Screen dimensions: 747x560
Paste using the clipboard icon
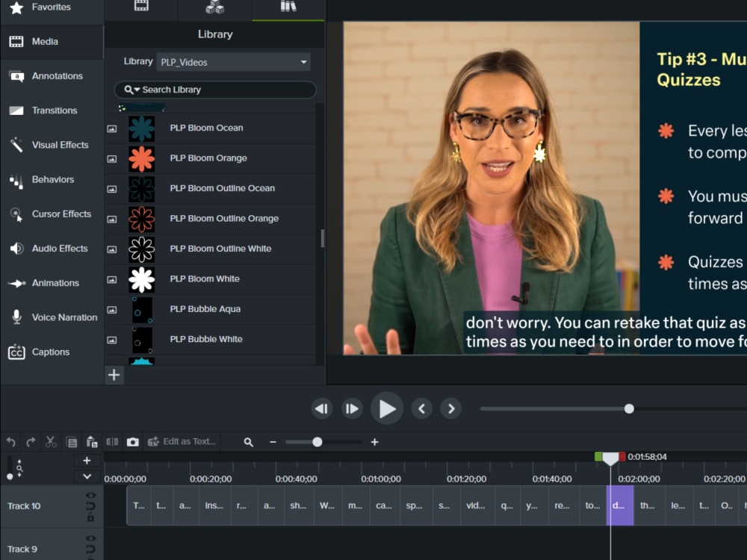pos(91,442)
